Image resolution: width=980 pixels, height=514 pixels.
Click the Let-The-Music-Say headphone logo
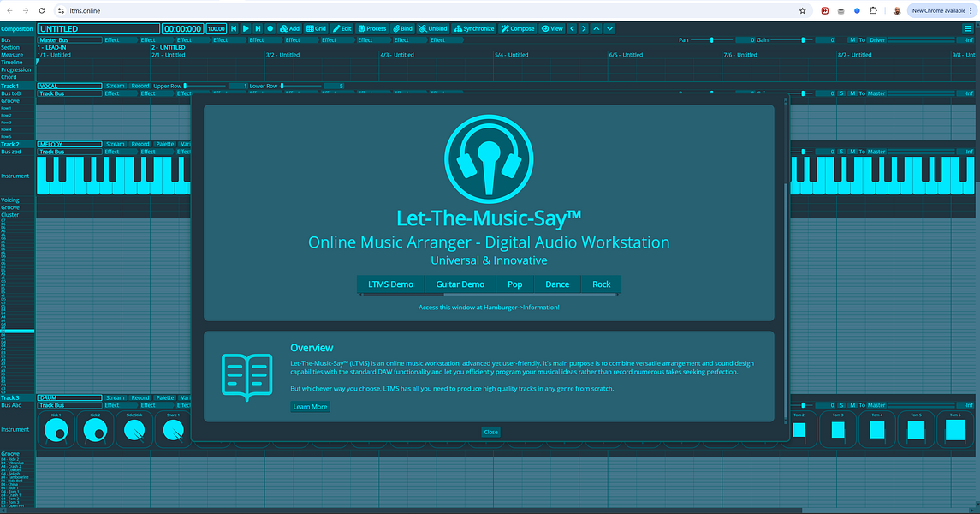(489, 158)
